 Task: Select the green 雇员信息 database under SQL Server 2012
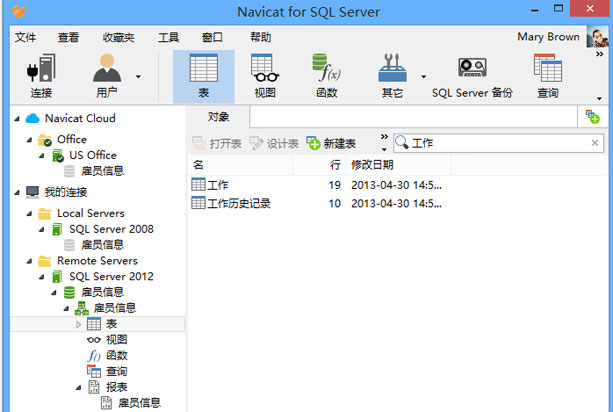(x=102, y=292)
